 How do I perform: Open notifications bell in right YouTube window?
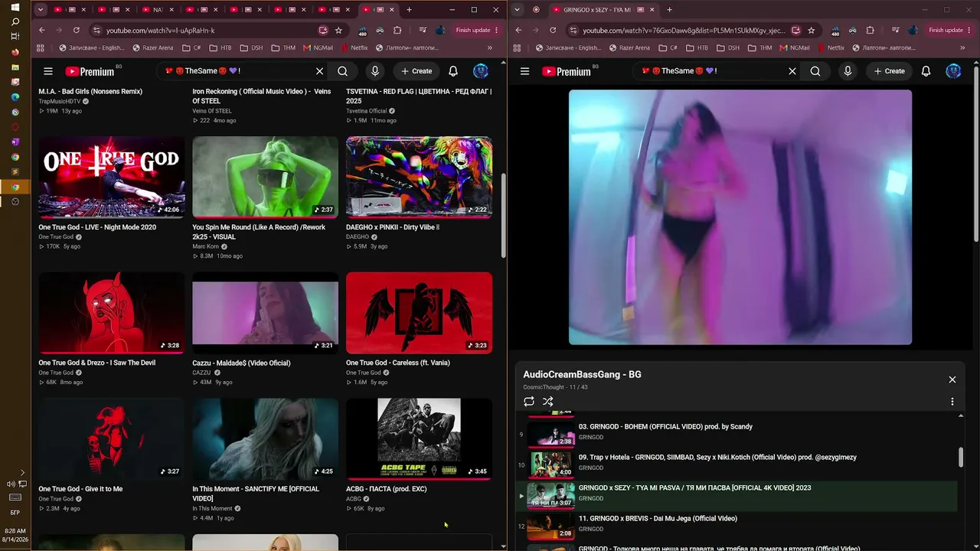(926, 71)
